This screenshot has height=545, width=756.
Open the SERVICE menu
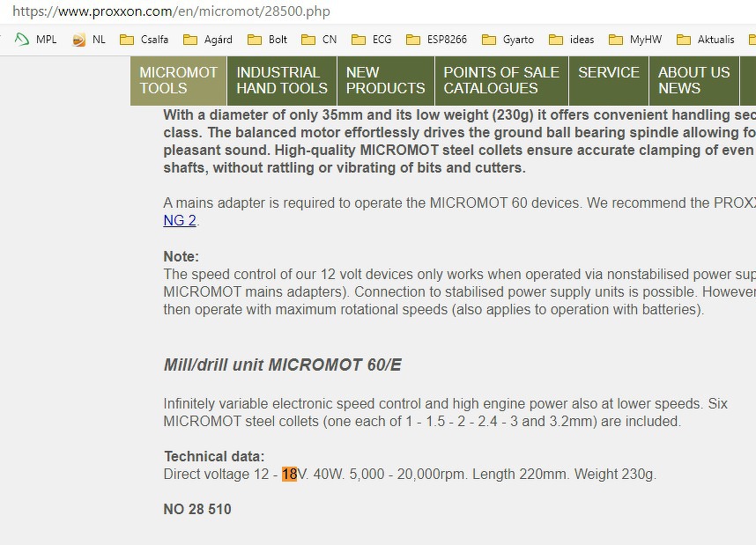(609, 80)
